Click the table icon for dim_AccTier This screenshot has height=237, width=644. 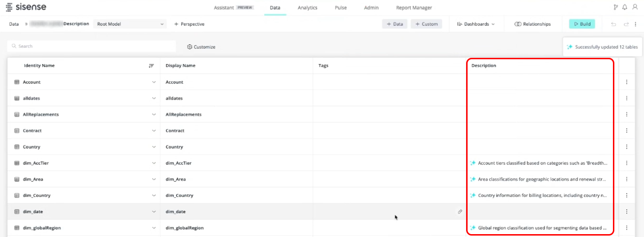(x=17, y=163)
